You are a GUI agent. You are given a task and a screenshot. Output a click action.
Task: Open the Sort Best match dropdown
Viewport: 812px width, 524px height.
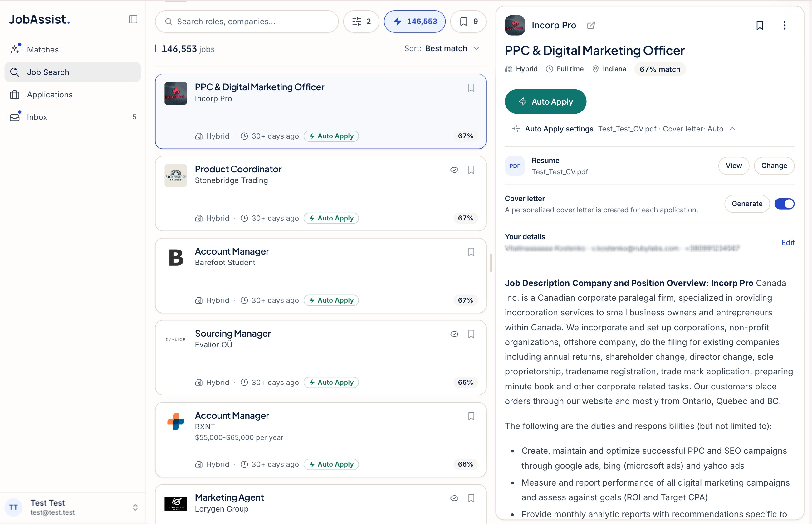pos(442,49)
